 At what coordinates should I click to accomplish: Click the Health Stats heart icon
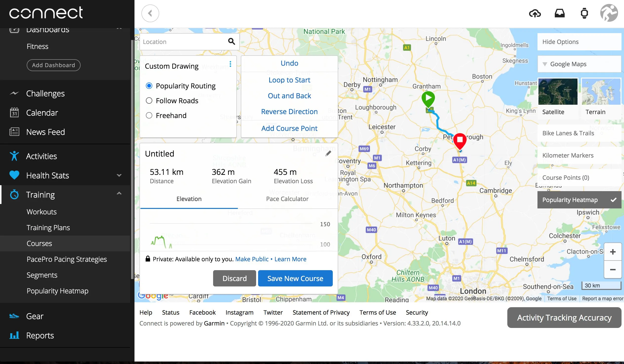14,175
